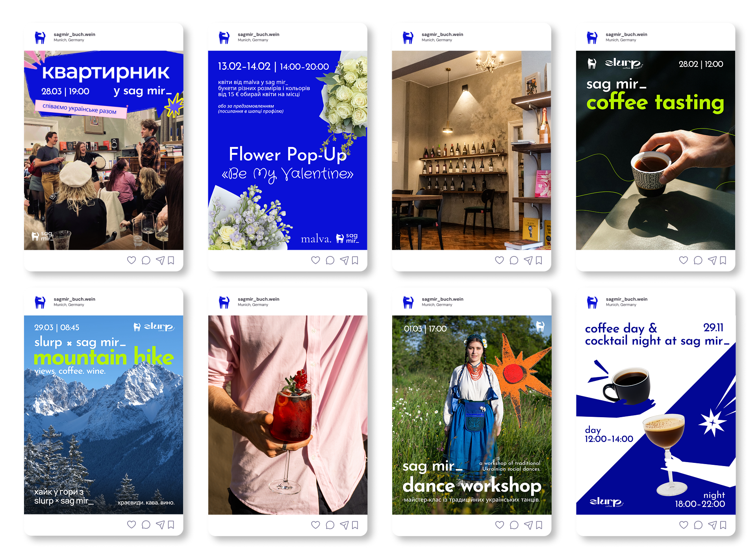Like the квартирник post with heart icon
This screenshot has width=756, height=559.
(x=132, y=260)
